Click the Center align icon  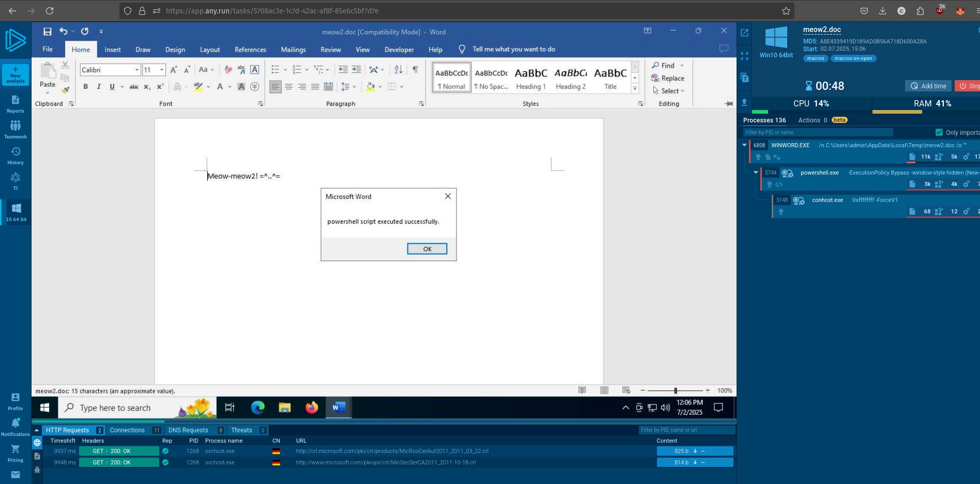tap(288, 87)
